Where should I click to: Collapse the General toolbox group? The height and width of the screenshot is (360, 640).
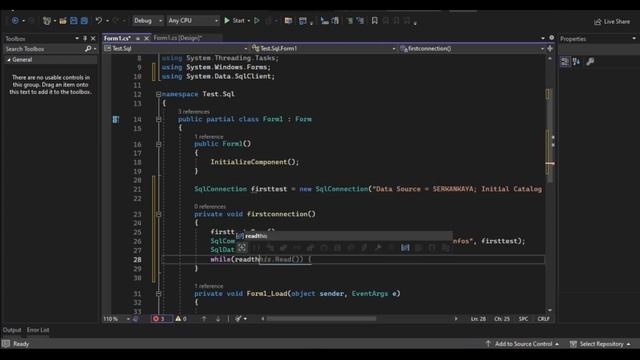tap(9, 60)
